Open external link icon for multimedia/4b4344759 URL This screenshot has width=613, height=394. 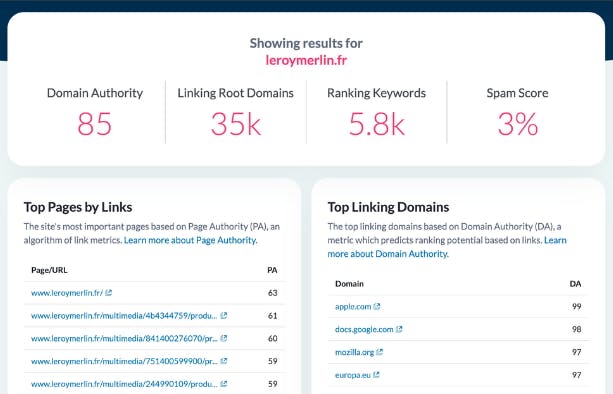224,315
